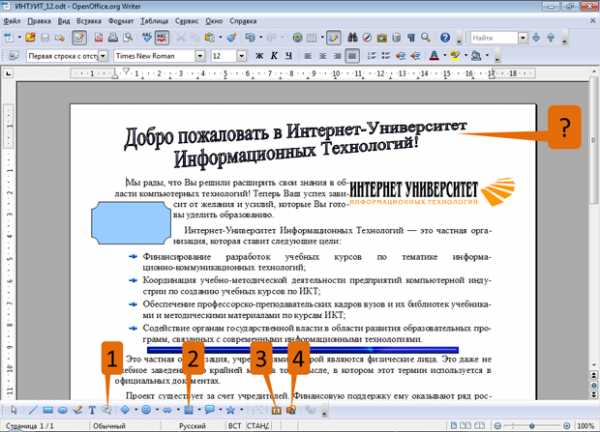Open the Gallery

coord(382,37)
